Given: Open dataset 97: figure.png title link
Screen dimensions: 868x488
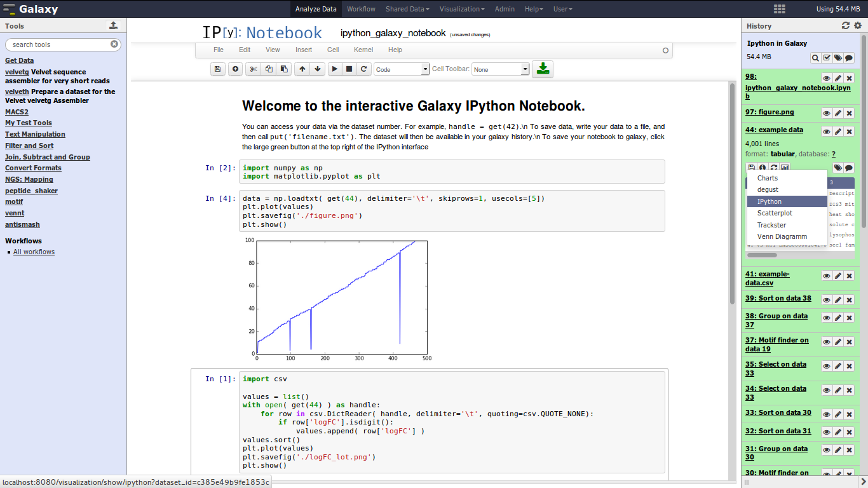Looking at the screenshot, I should (770, 112).
